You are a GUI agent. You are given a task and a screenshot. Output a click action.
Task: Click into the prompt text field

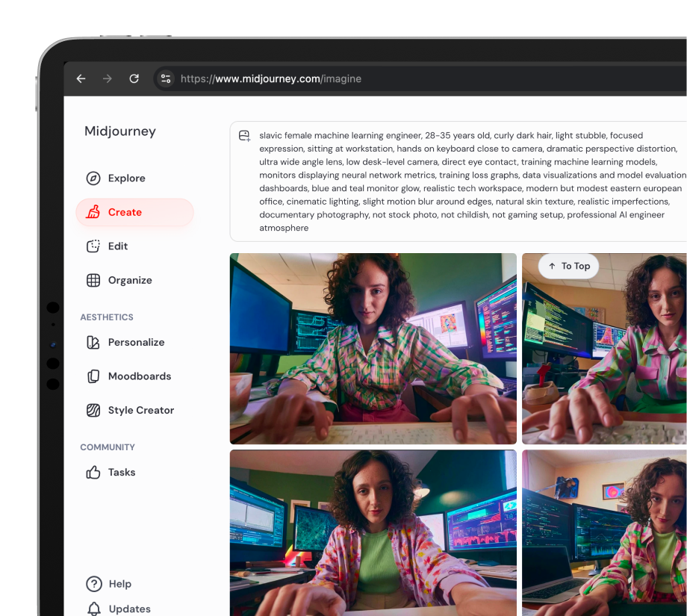pyautogui.click(x=472, y=181)
